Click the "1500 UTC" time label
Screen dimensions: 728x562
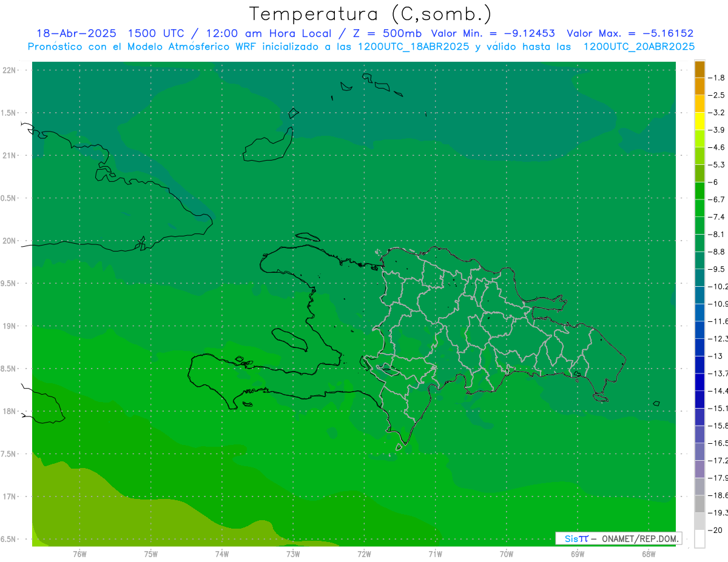pos(155,33)
